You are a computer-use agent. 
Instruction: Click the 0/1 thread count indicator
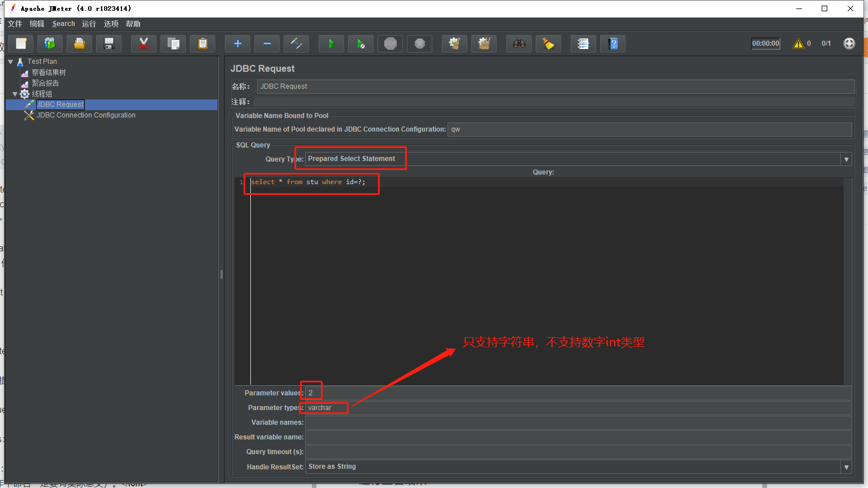click(826, 43)
